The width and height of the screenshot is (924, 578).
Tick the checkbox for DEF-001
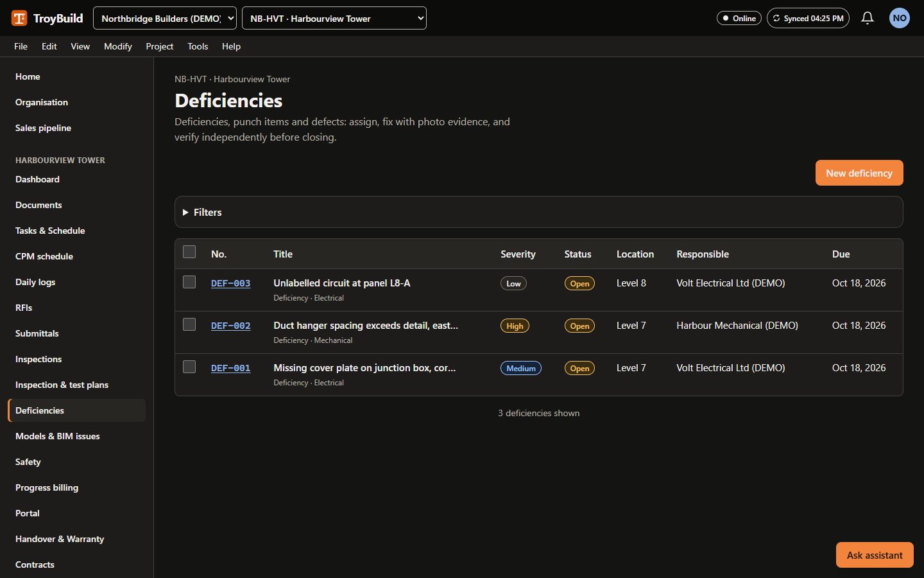[x=189, y=367]
